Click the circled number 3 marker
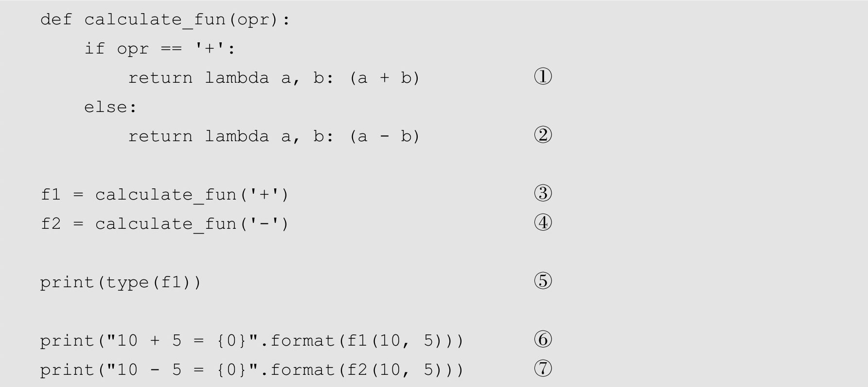 coord(543,193)
